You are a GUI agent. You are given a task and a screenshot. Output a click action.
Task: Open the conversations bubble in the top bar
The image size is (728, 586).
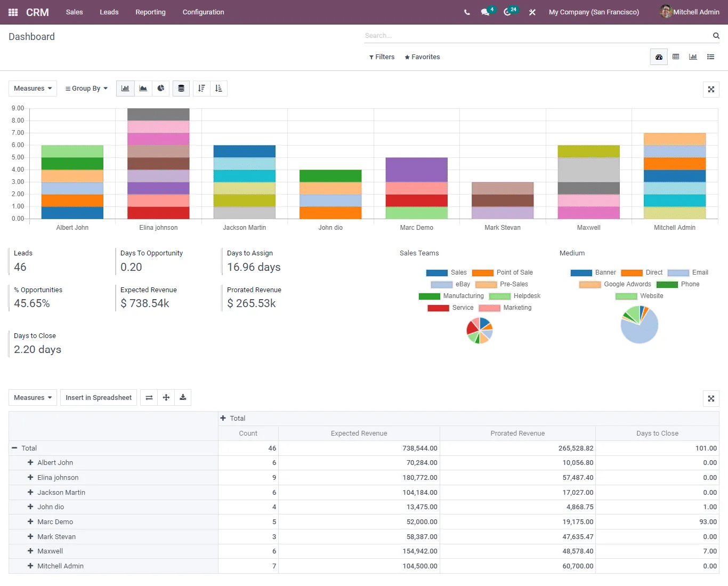pos(484,12)
